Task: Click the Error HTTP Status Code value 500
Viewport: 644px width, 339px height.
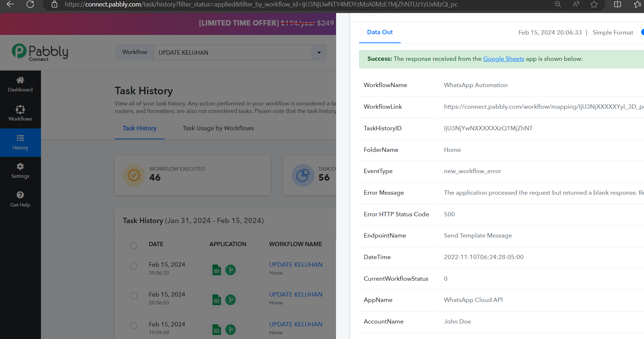Action: click(x=449, y=214)
